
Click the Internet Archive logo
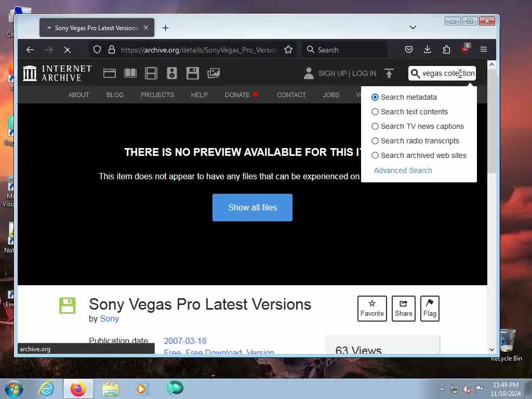(57, 73)
